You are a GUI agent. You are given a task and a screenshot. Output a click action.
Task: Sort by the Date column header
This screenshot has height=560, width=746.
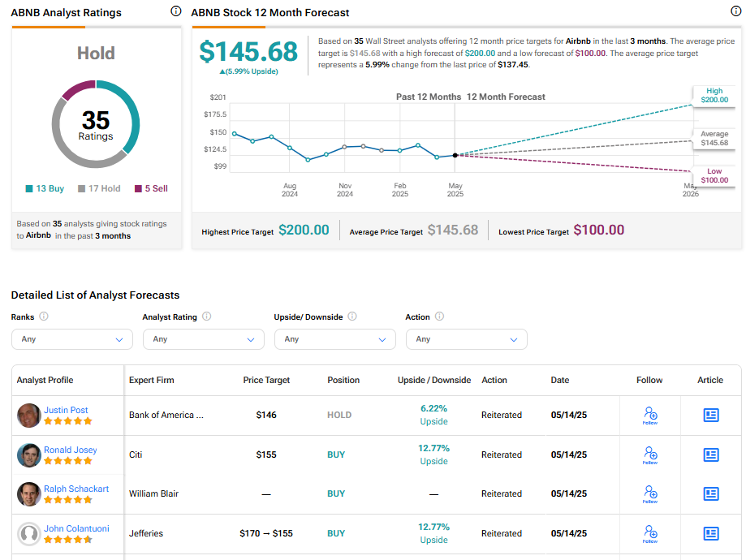(560, 380)
